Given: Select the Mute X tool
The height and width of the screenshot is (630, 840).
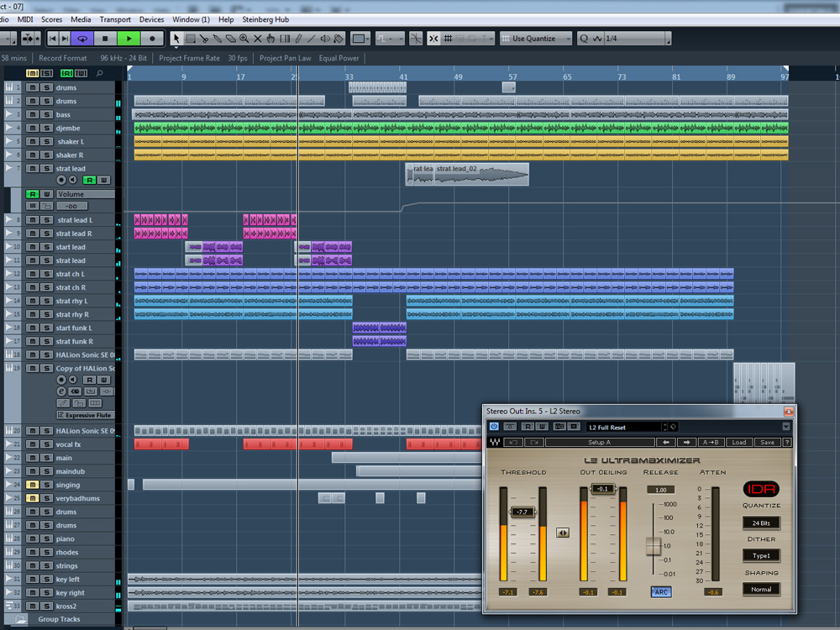Looking at the screenshot, I should (258, 39).
